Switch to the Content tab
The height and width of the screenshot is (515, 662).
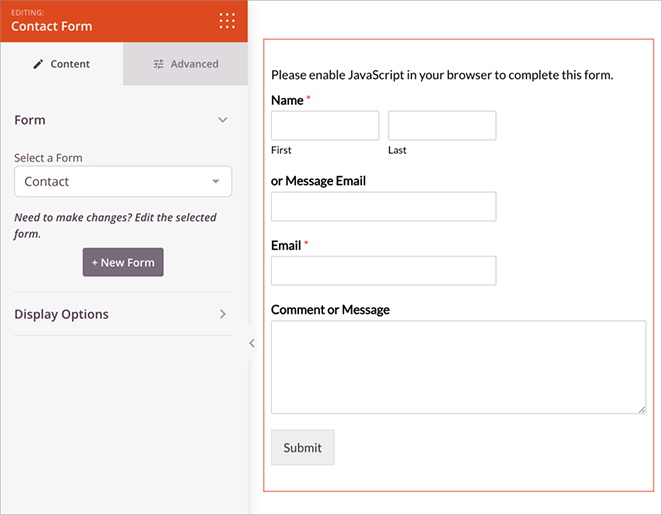pyautogui.click(x=62, y=64)
